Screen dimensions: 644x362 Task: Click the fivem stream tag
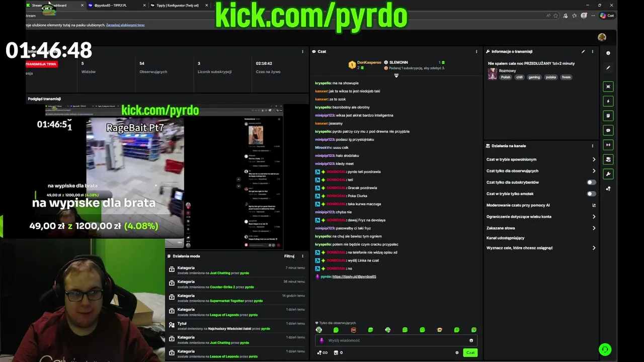(566, 77)
